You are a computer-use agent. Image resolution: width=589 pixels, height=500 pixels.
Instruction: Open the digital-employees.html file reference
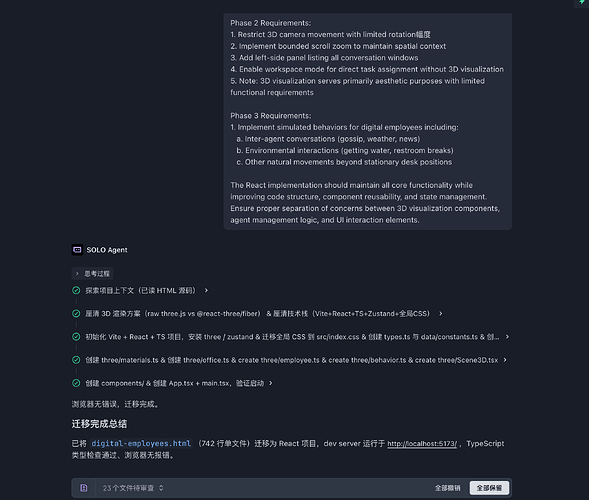tap(141, 444)
